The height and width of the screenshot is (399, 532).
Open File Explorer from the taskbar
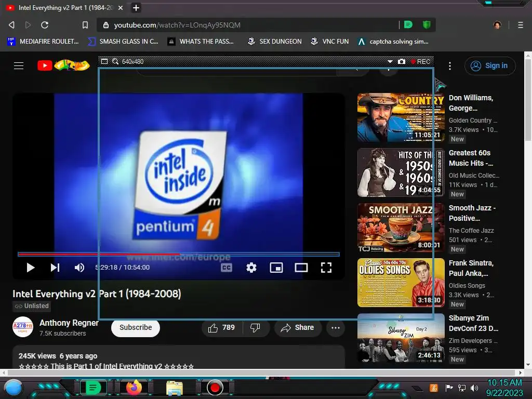pos(175,388)
